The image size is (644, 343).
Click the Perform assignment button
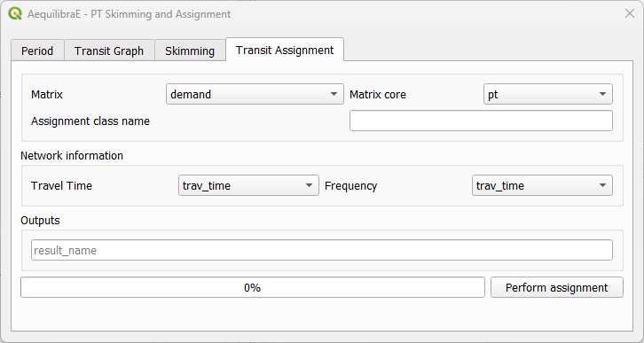(556, 288)
